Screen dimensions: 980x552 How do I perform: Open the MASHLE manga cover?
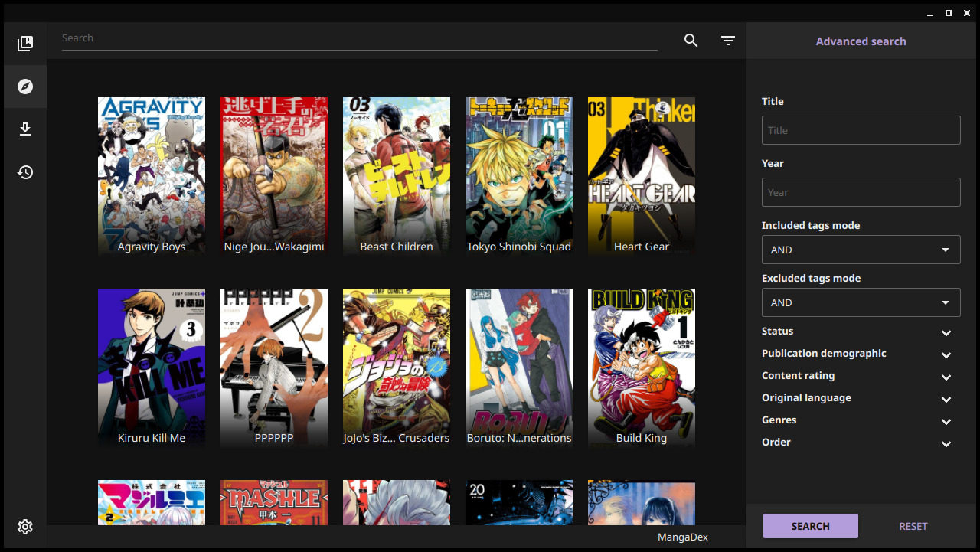tap(274, 502)
